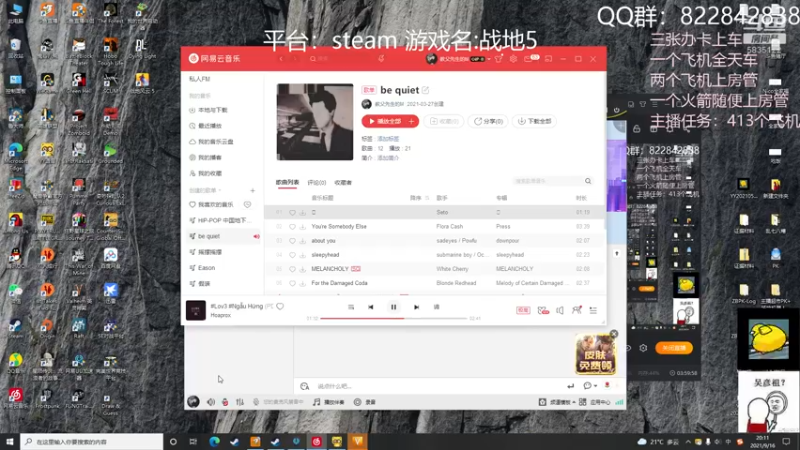Viewport: 800px width, 450px height.
Task: Click the magnifier icon in playlist search
Action: 588,181
